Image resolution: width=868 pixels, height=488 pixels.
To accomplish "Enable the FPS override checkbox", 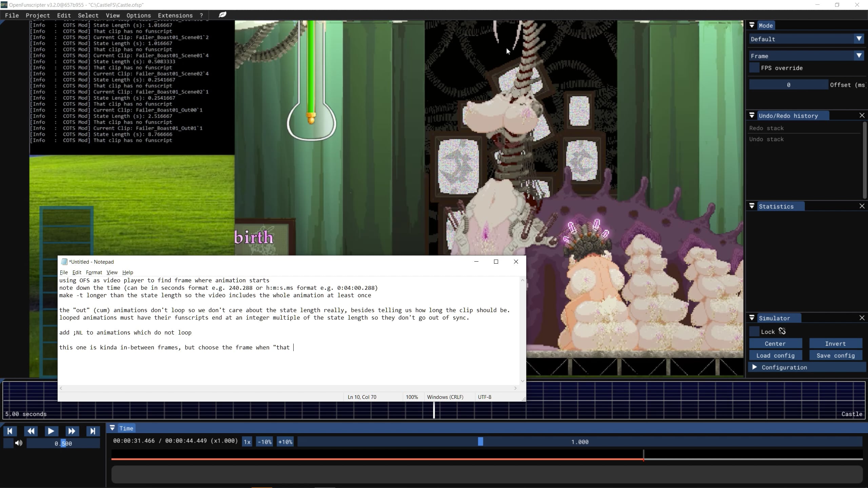I will click(x=754, y=68).
